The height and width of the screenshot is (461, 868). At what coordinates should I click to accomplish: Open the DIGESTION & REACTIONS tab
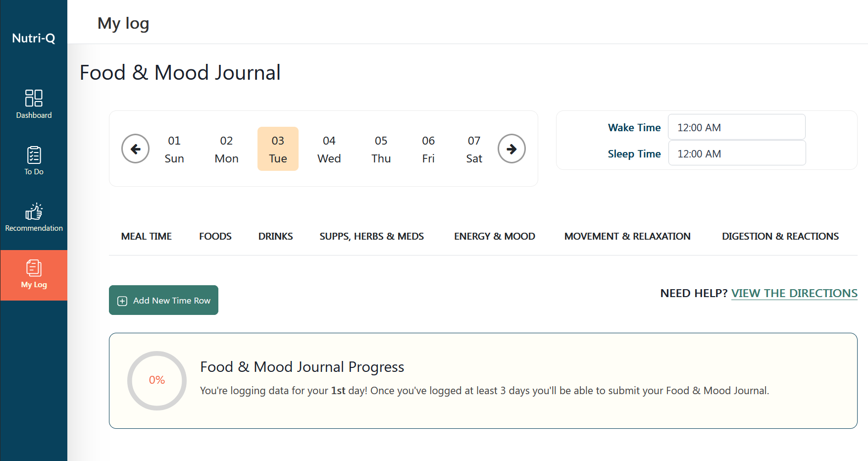[x=780, y=236]
